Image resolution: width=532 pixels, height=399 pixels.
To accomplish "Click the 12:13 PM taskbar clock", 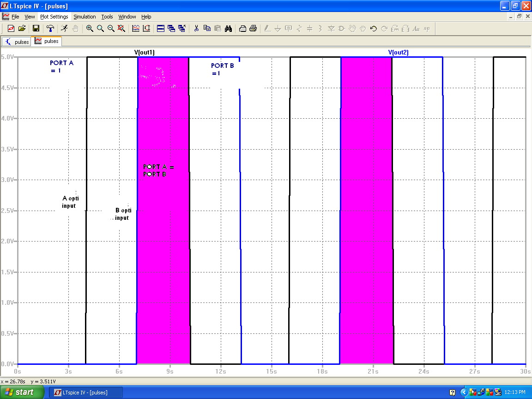I will (x=515, y=392).
